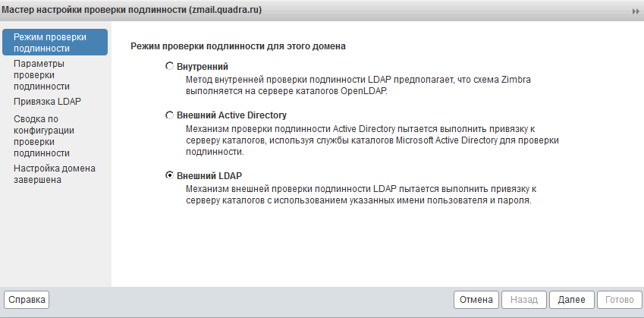Open the Режим проверки подлинности step

click(55, 43)
